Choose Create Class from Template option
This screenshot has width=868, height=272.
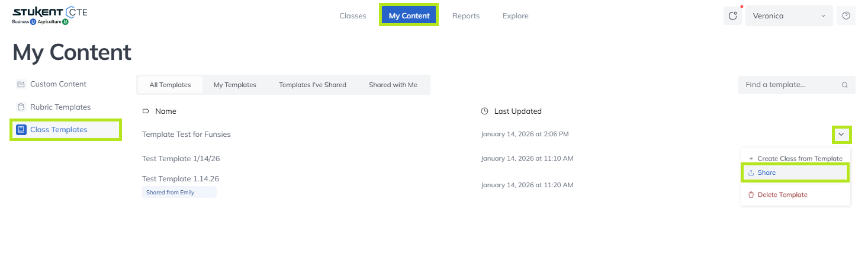pyautogui.click(x=799, y=159)
